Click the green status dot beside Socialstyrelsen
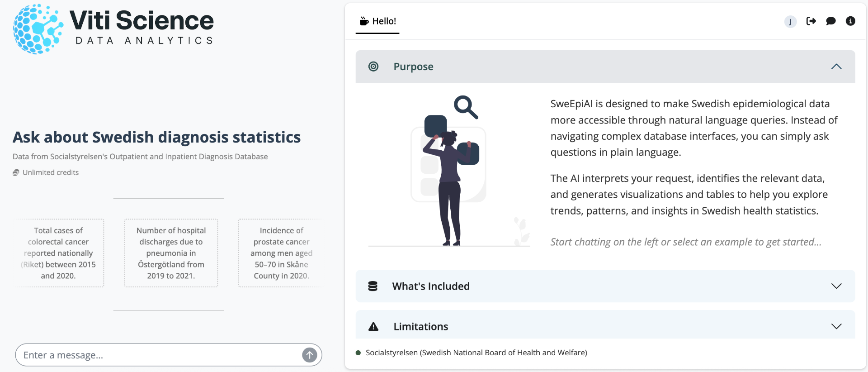 [358, 353]
